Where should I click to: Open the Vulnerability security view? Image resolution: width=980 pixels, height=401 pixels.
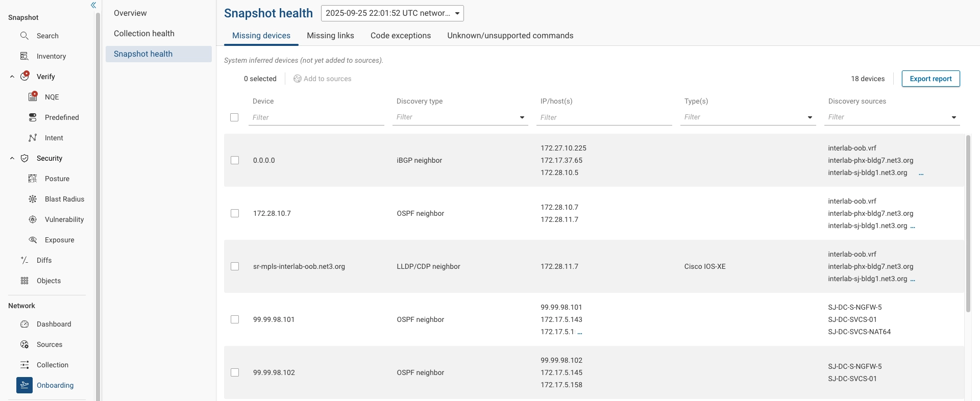64,219
